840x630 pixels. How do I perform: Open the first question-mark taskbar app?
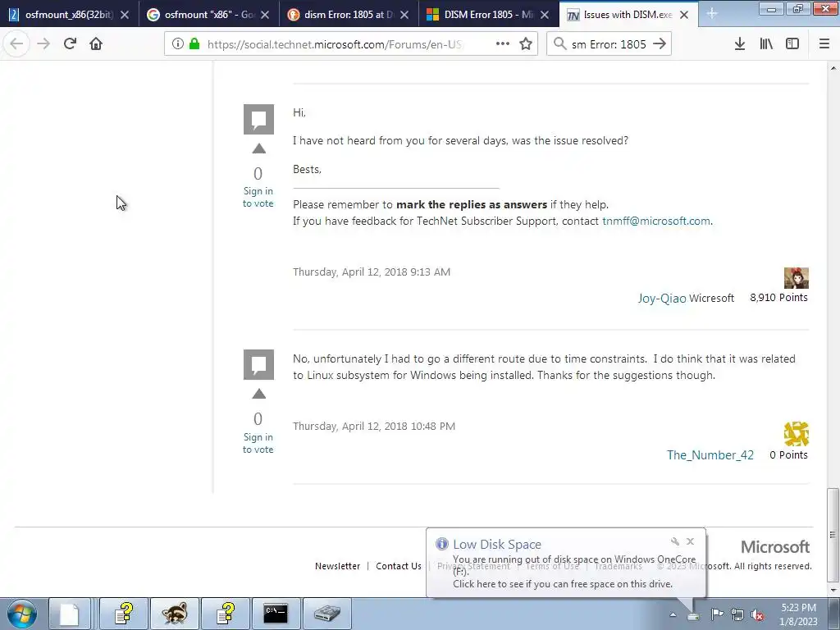click(125, 614)
